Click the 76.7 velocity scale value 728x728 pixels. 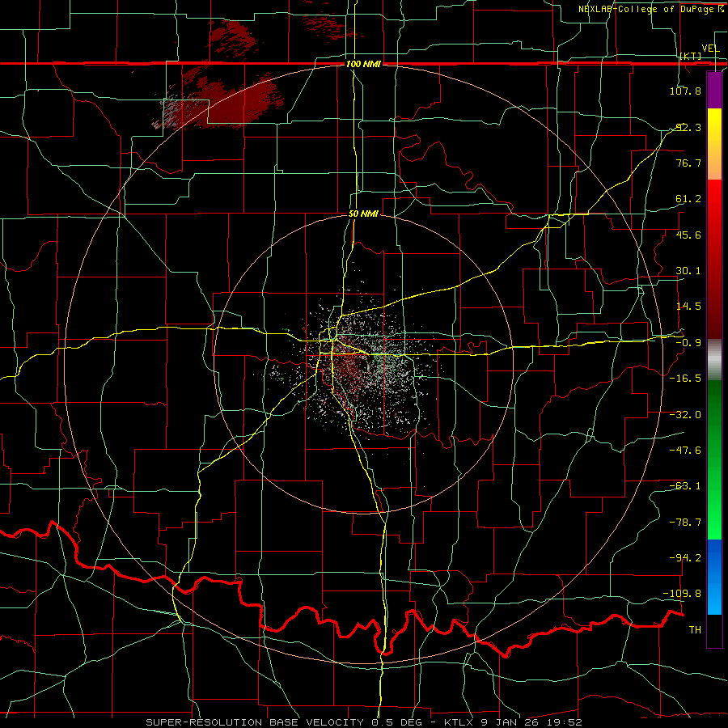point(688,163)
